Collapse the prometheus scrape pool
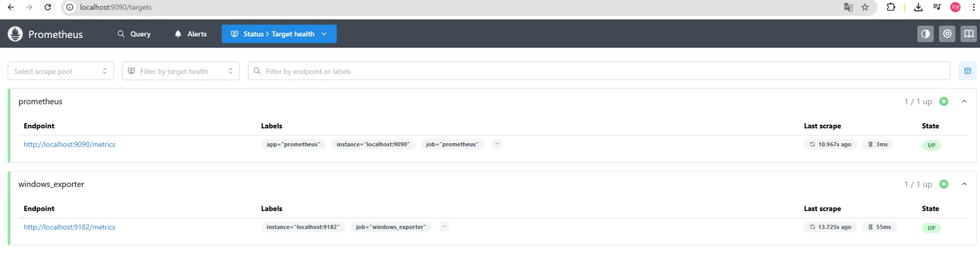The height and width of the screenshot is (268, 980). tap(965, 101)
